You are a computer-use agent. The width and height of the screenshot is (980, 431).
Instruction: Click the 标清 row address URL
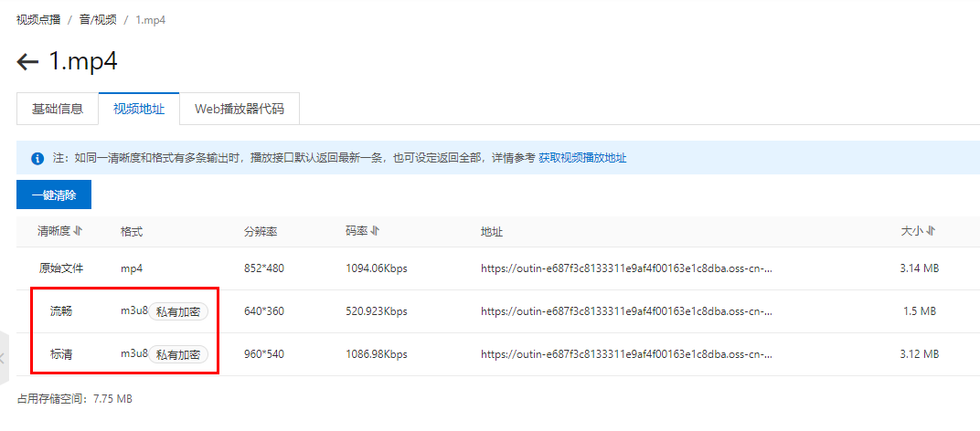coord(627,354)
